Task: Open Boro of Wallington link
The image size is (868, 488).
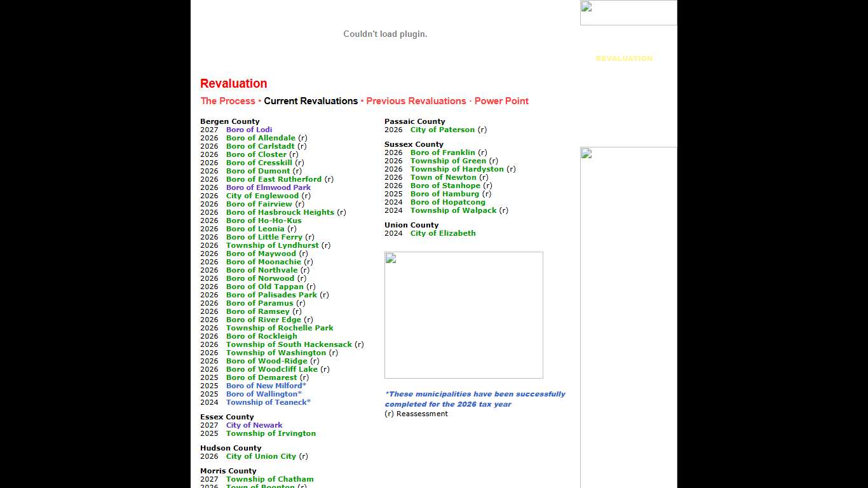Action: pos(264,394)
